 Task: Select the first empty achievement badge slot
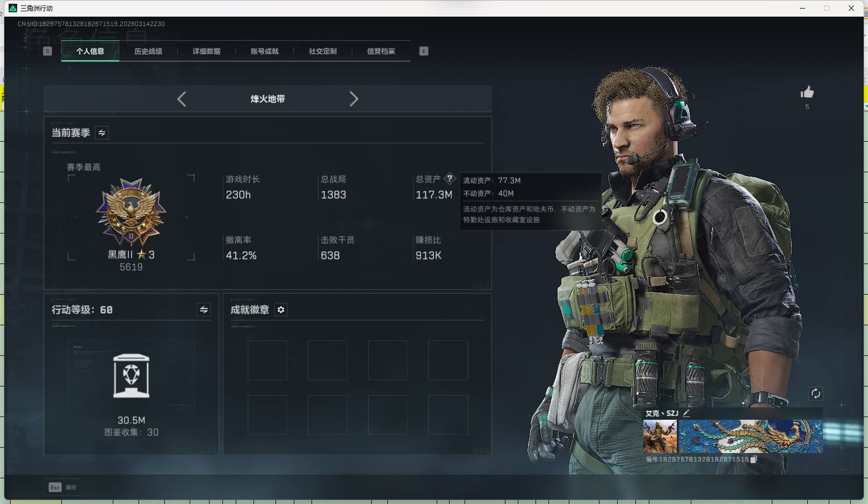267,360
